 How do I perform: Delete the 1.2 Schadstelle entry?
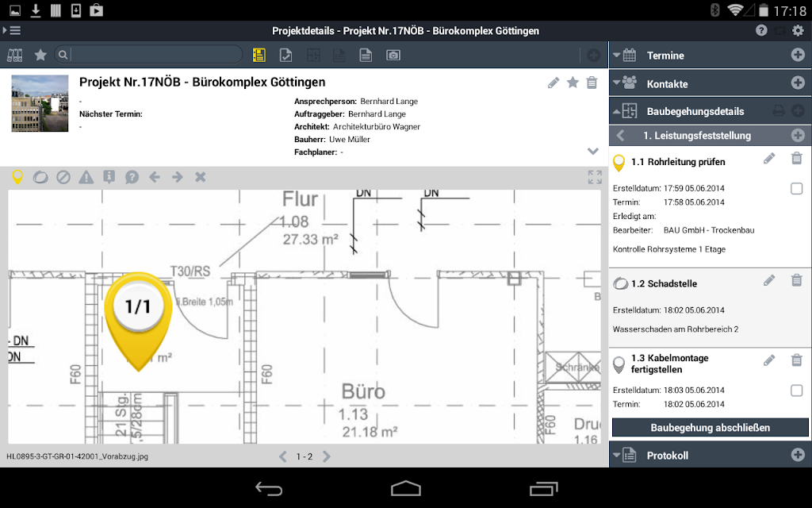796,280
